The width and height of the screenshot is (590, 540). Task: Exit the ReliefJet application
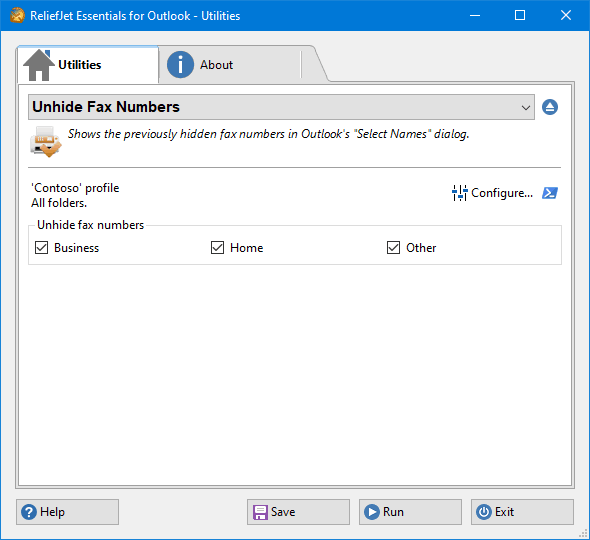point(522,512)
